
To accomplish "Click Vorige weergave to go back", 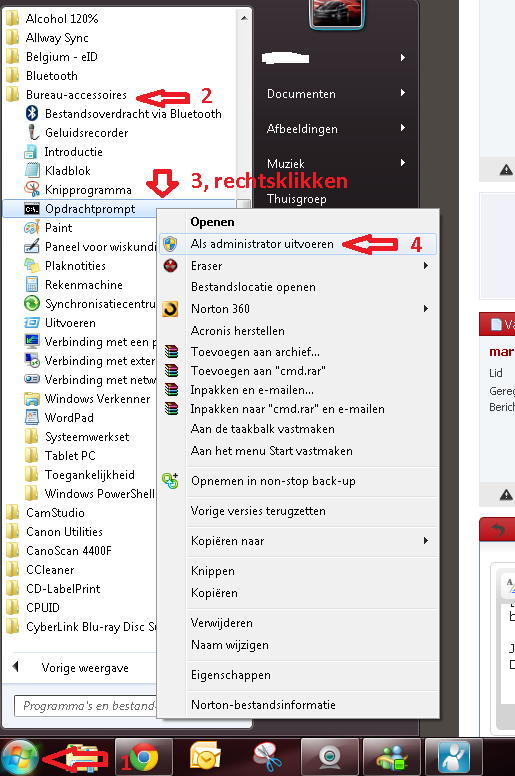I will tap(85, 668).
